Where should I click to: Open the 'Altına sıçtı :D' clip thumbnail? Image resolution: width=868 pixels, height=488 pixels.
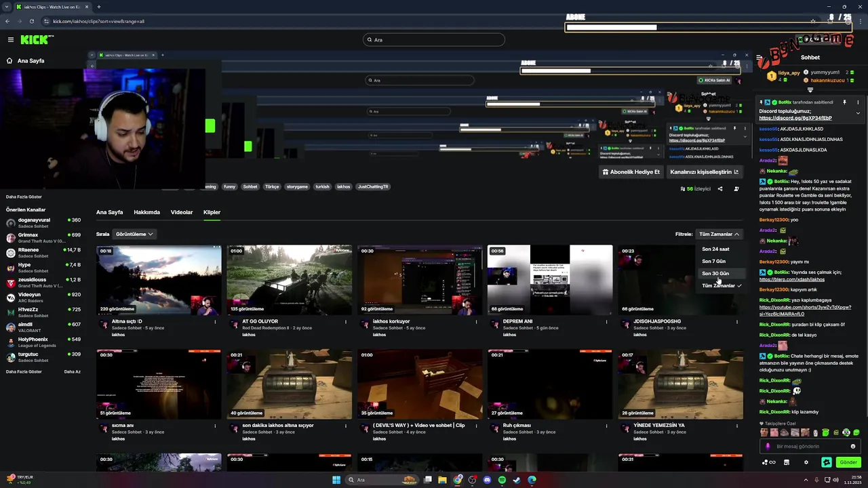point(159,280)
